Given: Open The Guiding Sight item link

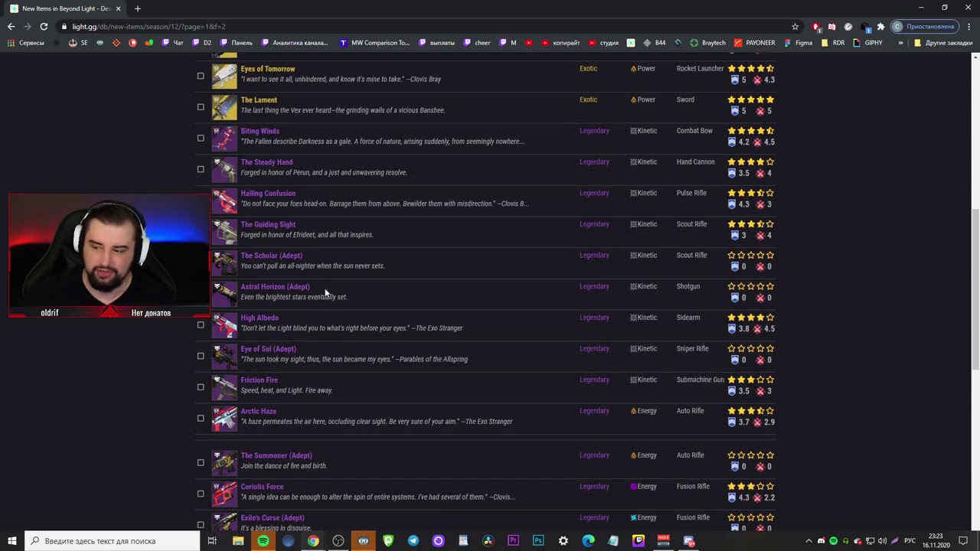Looking at the screenshot, I should click(x=268, y=224).
